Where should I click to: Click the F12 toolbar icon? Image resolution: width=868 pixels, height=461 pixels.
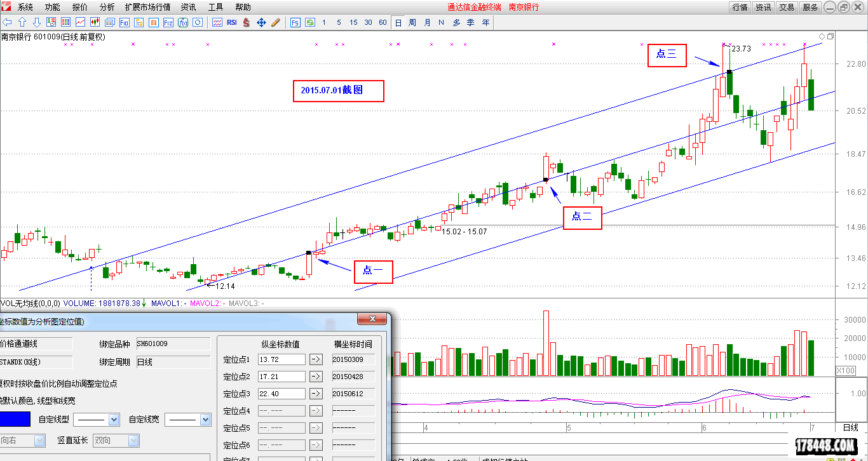pos(168,22)
